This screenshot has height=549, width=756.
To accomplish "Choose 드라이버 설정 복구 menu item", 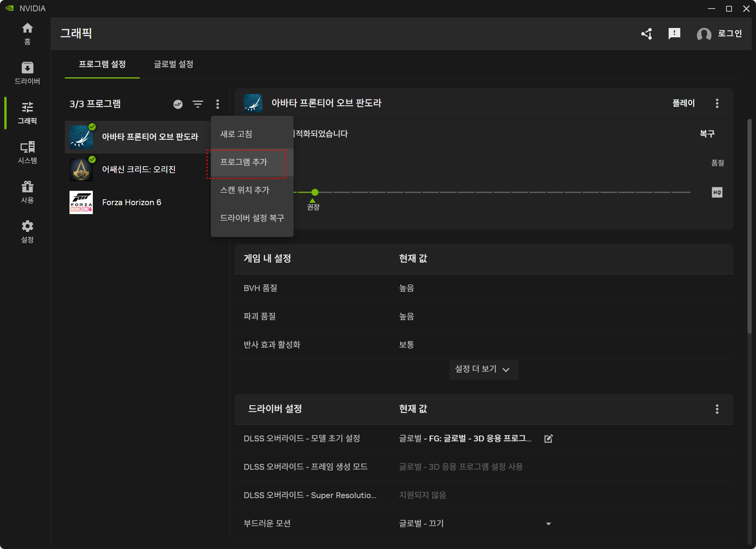I will click(252, 218).
